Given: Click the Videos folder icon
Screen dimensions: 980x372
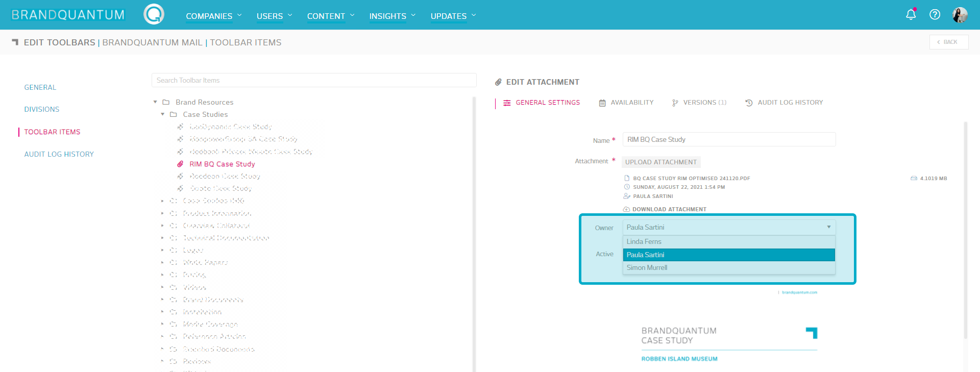Looking at the screenshot, I should [174, 287].
